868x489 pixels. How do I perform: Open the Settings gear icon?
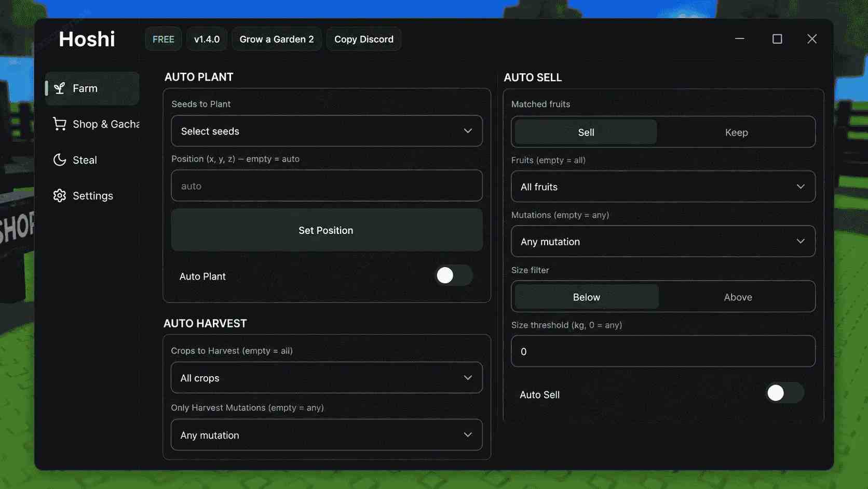tap(60, 195)
